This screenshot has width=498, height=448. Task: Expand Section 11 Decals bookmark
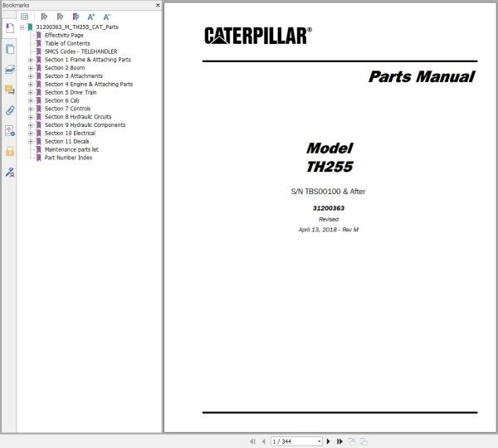tap(31, 142)
